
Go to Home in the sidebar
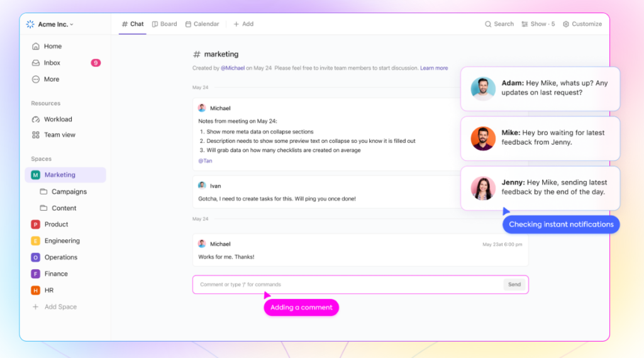tap(53, 46)
